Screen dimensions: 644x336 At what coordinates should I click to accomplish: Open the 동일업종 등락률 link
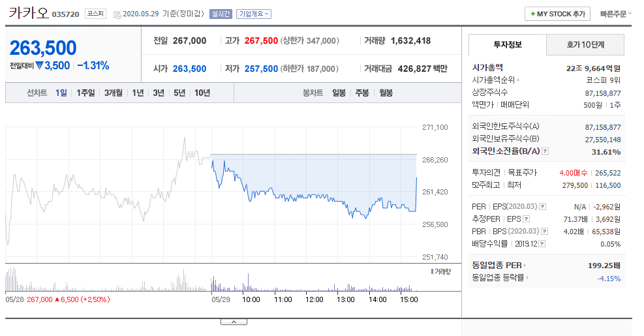(x=499, y=278)
